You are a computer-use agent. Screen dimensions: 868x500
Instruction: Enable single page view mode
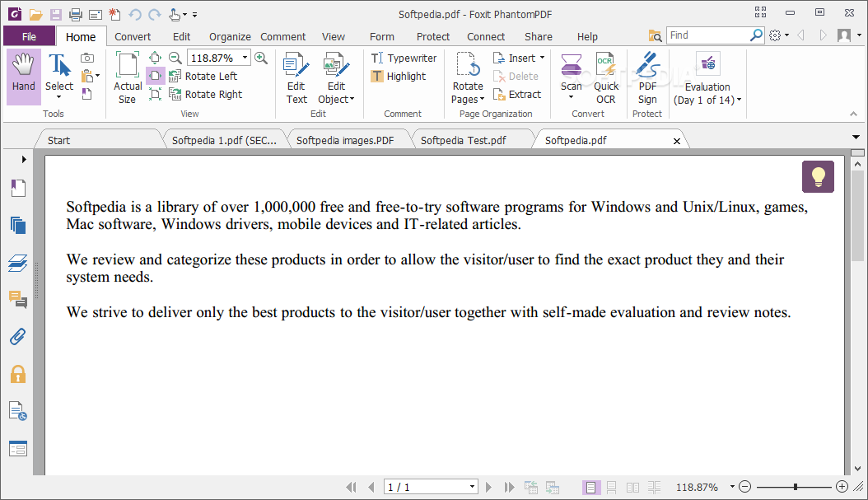coord(590,488)
